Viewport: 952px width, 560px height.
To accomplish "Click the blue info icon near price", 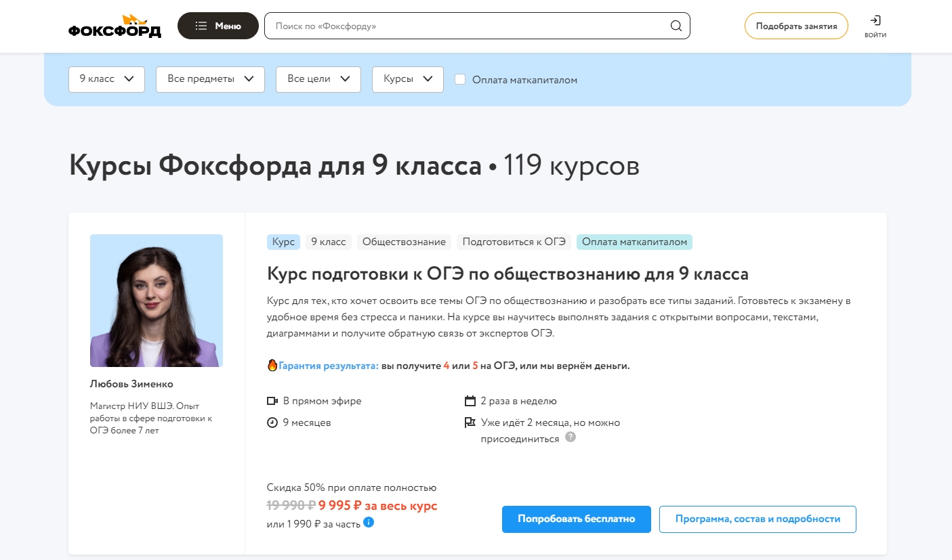I will 369,522.
